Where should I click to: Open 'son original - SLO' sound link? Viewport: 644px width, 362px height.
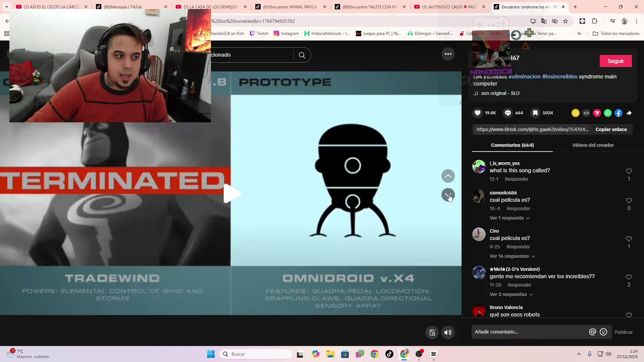500,94
